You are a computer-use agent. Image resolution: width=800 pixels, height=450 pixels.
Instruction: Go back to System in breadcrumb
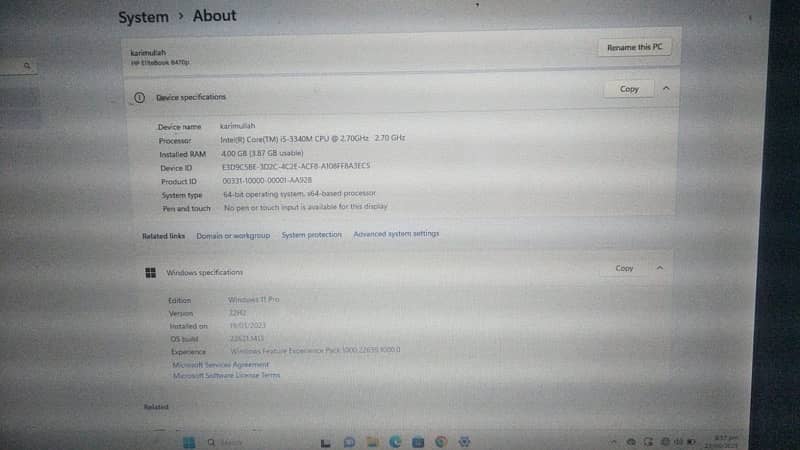tap(143, 17)
